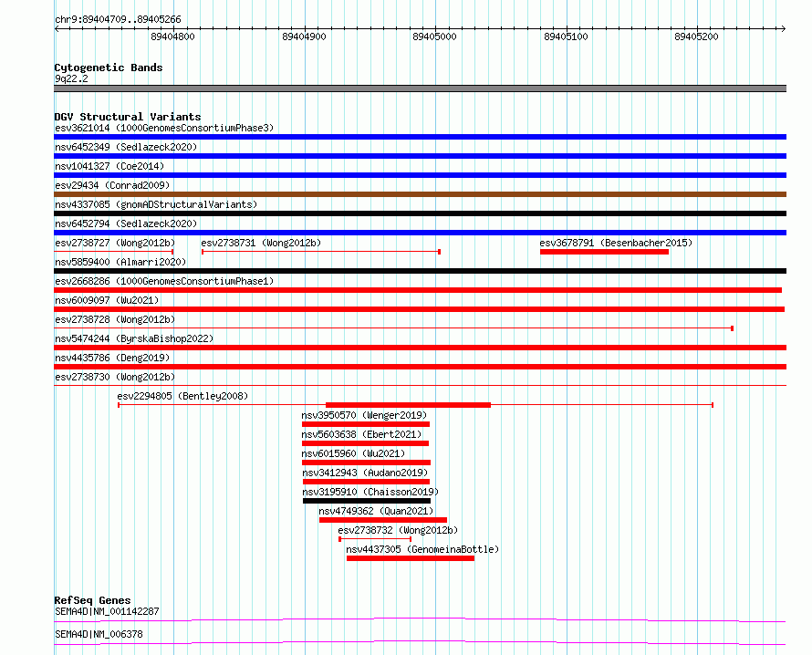Open variant nsv3950570 (Wenger2019)
The width and height of the screenshot is (812, 655).
pyautogui.click(x=364, y=415)
